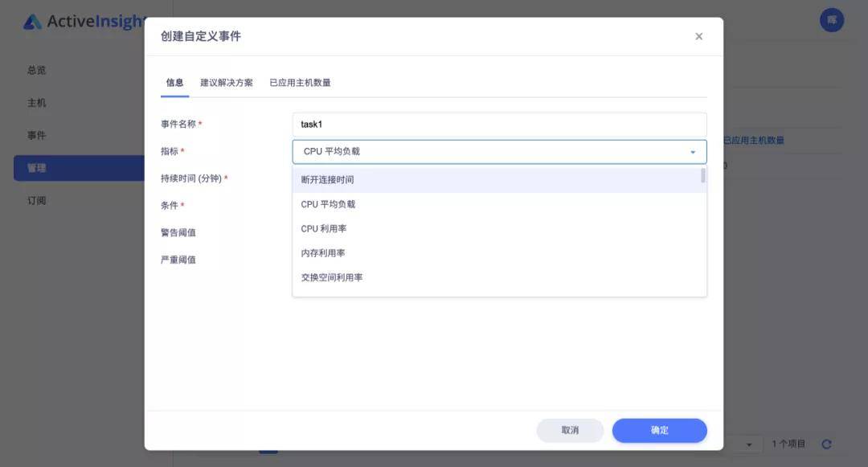This screenshot has width=868, height=467.
Task: Select 主机 in the sidebar
Action: click(35, 102)
